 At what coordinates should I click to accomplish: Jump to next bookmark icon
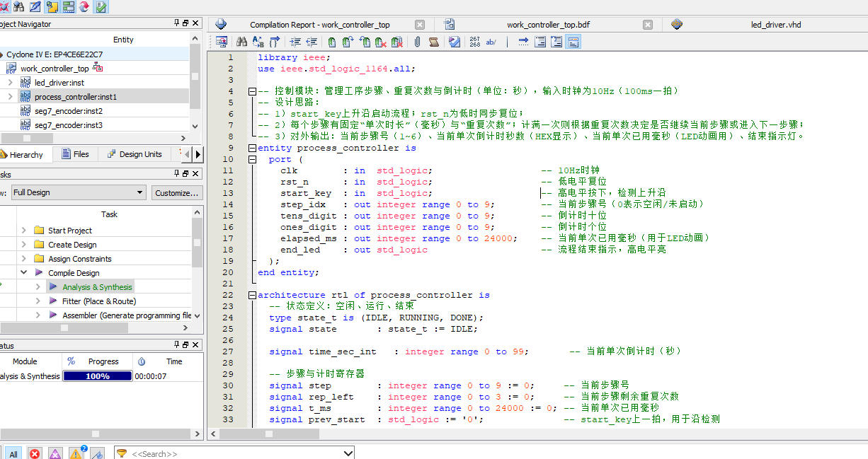[348, 42]
